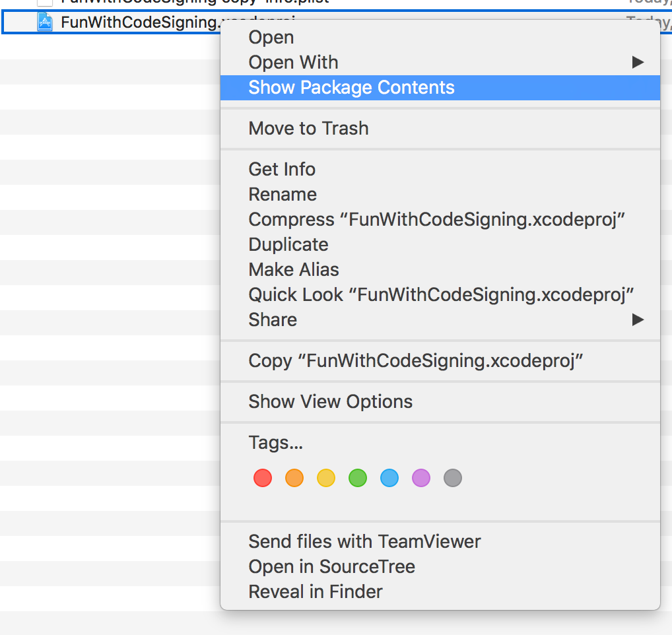Apply the red tag color
672x635 pixels.
point(263,478)
